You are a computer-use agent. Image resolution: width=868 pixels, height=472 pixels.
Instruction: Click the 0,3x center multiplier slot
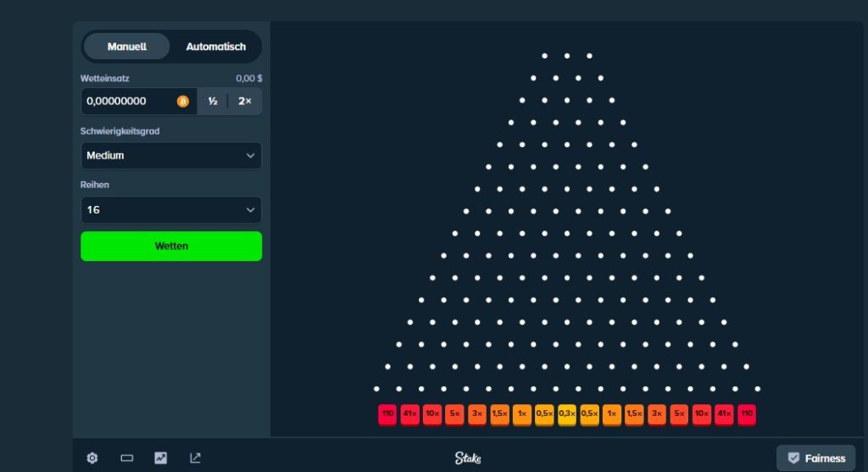[x=567, y=414]
